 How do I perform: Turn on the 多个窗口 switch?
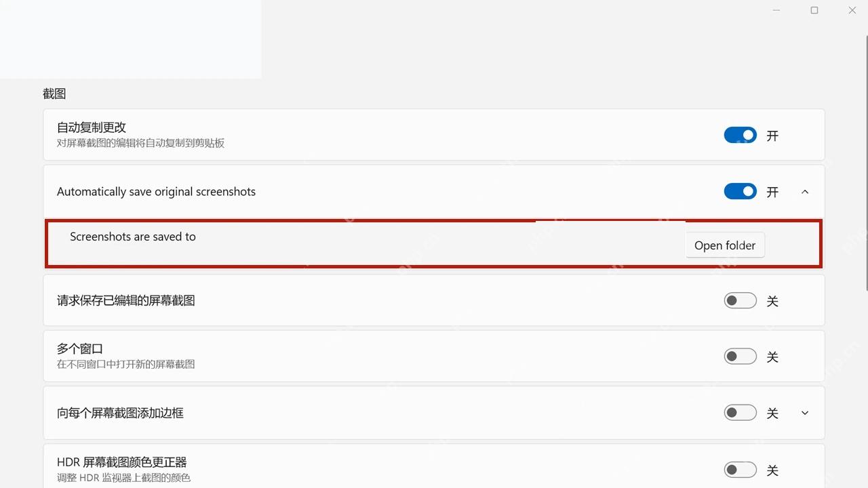740,356
